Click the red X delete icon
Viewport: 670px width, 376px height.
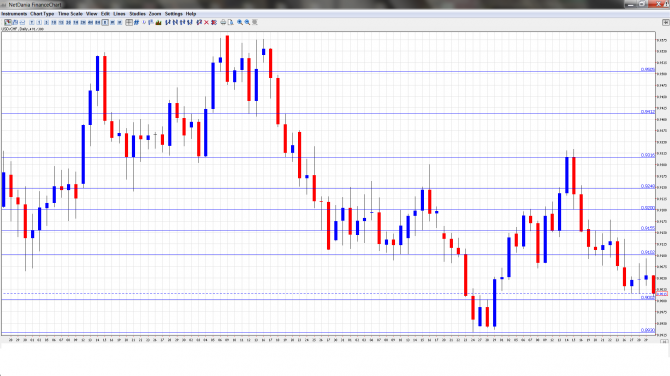pos(206,22)
